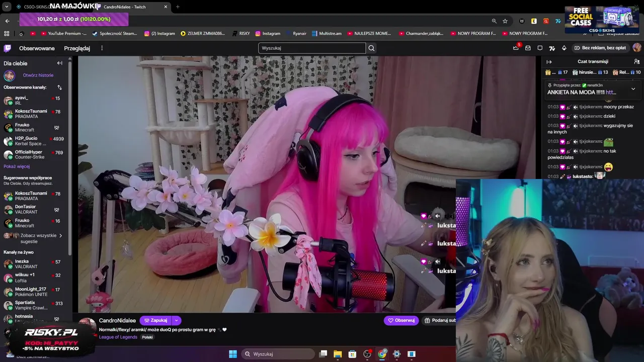Click the Obserwuj follow button
The width and height of the screenshot is (644, 362).
point(401,320)
